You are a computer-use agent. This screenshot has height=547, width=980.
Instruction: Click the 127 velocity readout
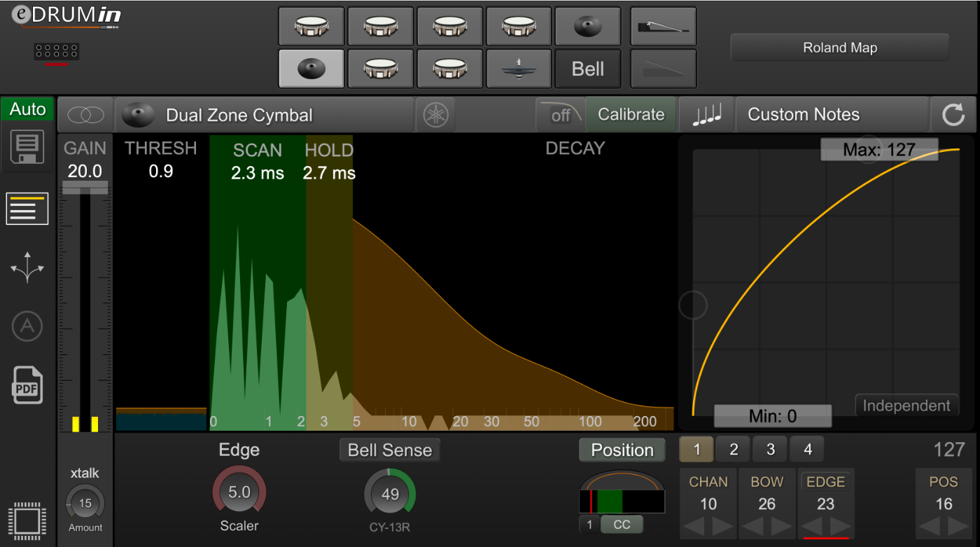coord(949,450)
